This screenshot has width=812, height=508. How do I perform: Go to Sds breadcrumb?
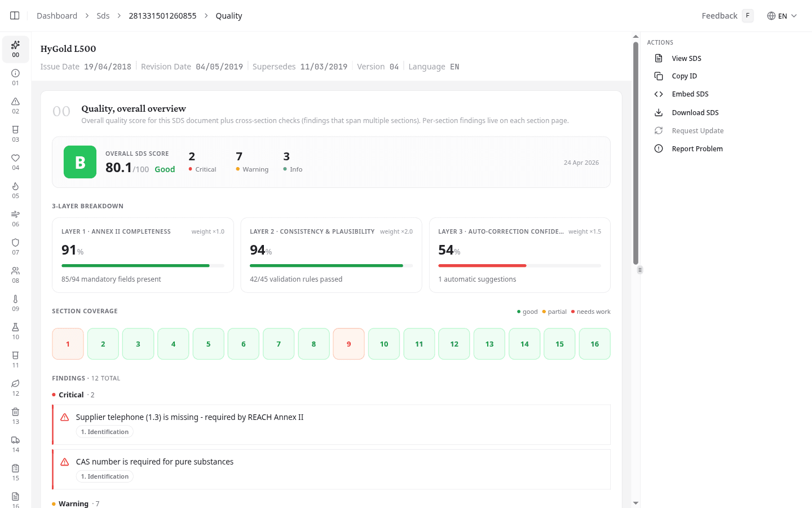pos(103,16)
